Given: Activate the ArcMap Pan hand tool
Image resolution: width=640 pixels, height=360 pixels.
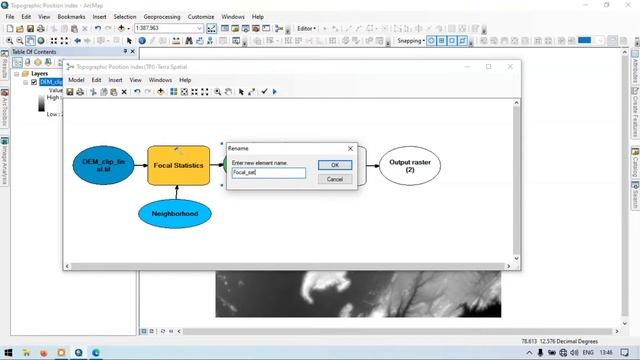Looking at the screenshot, I should (x=30, y=41).
